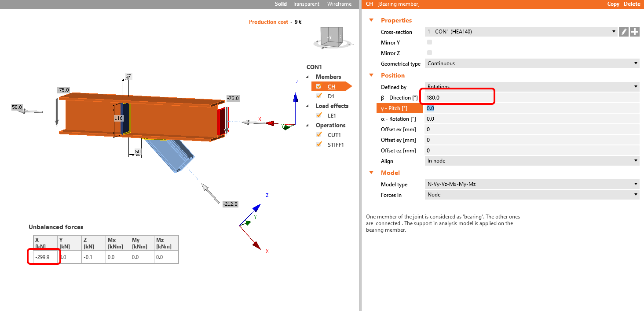
Task: Toggle the Mirror Y checkbox
Action: tap(430, 42)
